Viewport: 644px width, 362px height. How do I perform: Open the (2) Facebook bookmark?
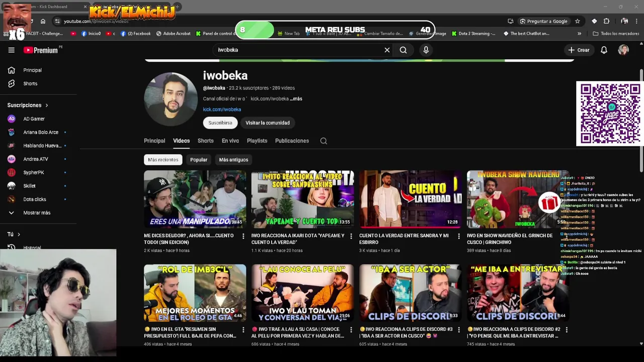coord(136,34)
